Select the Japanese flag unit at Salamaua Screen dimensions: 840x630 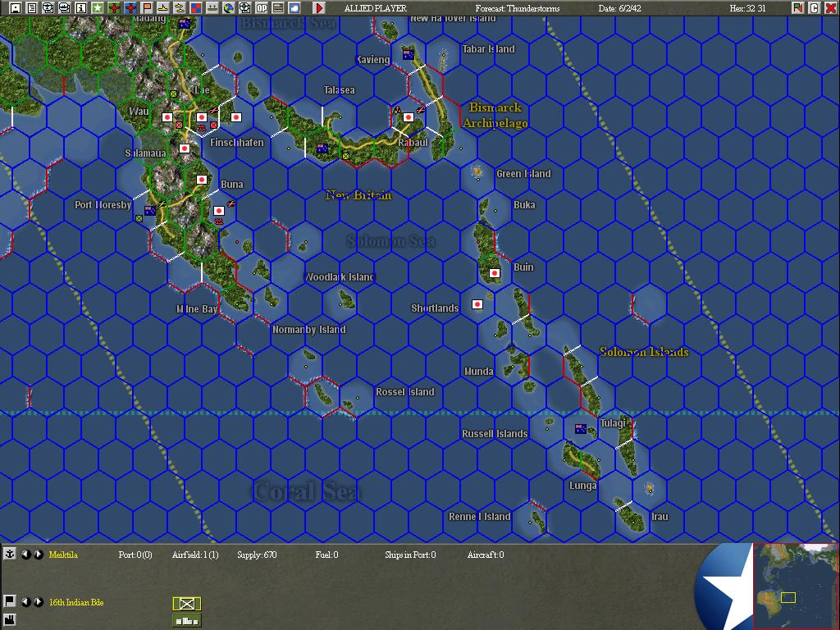coord(185,148)
